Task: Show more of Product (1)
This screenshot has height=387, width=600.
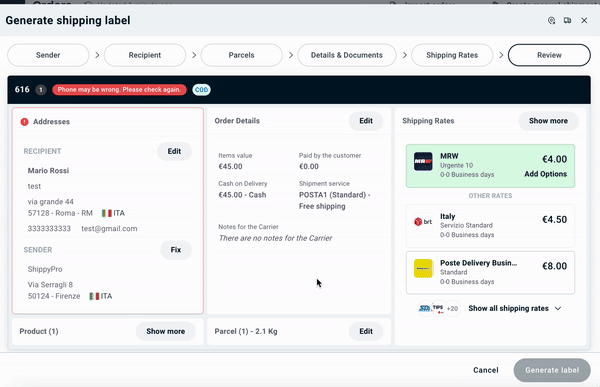Action: (x=166, y=331)
